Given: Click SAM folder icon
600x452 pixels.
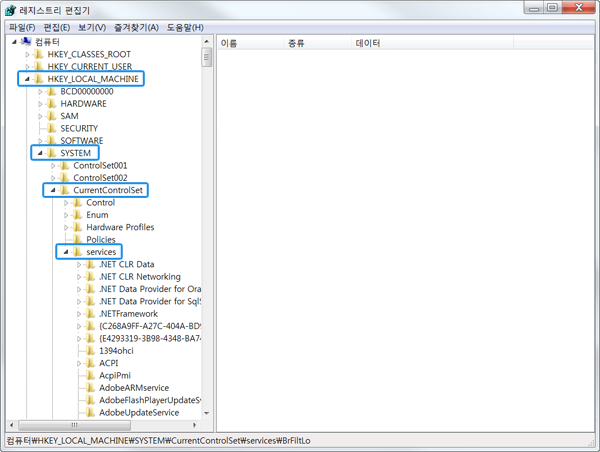Looking at the screenshot, I should pos(52,116).
